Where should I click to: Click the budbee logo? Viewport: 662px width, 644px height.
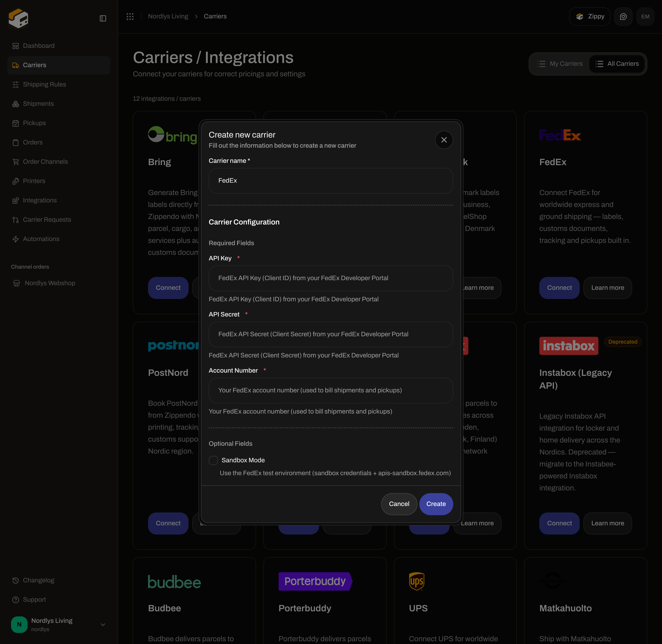click(x=174, y=582)
